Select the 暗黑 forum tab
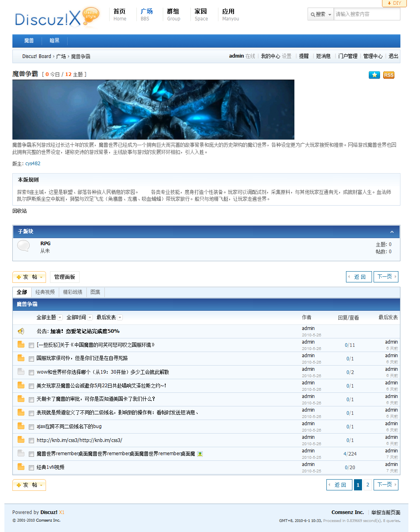The image size is (420, 532). 54,40
